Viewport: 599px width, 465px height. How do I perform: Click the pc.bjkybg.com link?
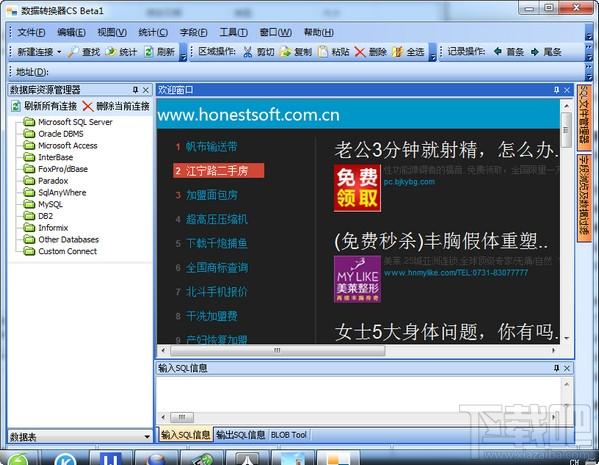click(x=409, y=182)
